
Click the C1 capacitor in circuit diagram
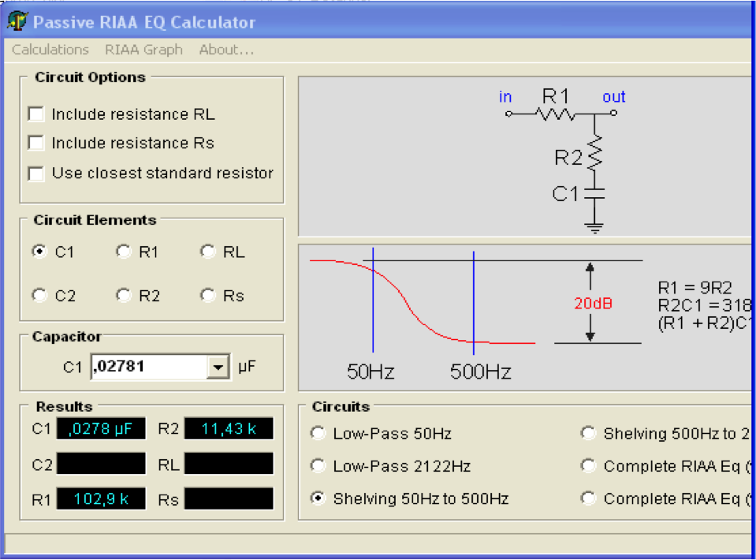tap(594, 193)
